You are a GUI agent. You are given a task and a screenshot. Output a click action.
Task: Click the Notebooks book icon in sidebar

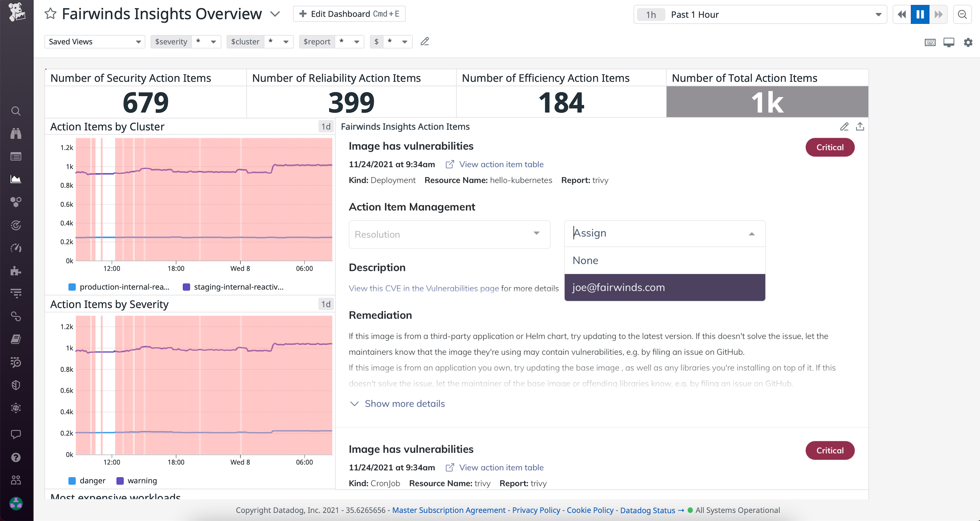pyautogui.click(x=16, y=339)
